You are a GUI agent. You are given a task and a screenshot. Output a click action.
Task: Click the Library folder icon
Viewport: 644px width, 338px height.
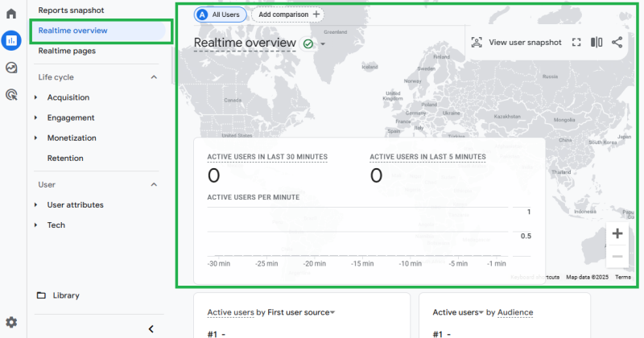coord(41,295)
